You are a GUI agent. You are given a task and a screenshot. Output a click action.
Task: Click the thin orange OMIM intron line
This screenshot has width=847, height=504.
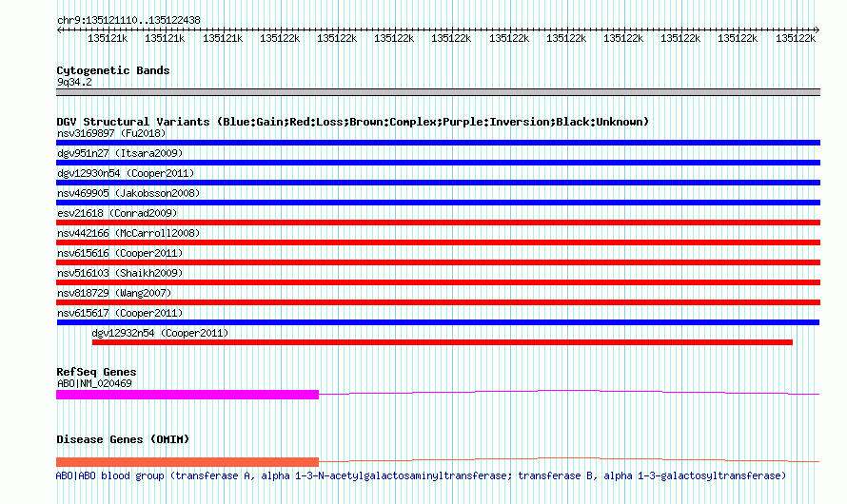[569, 459]
